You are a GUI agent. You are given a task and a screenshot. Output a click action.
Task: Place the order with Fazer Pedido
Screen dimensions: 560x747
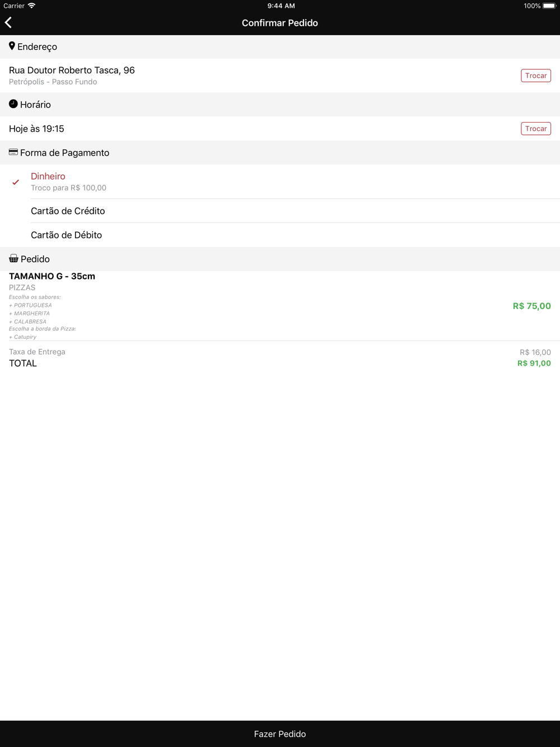point(280,734)
